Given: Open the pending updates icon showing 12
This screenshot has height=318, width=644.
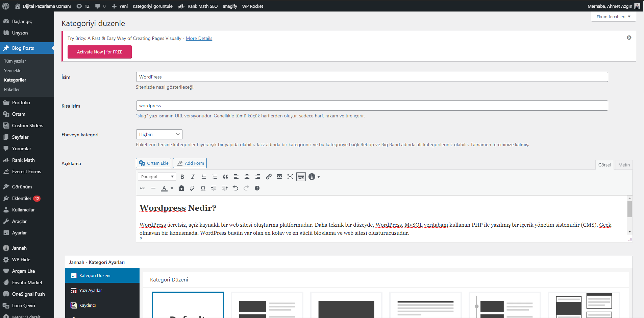Looking at the screenshot, I should [83, 6].
